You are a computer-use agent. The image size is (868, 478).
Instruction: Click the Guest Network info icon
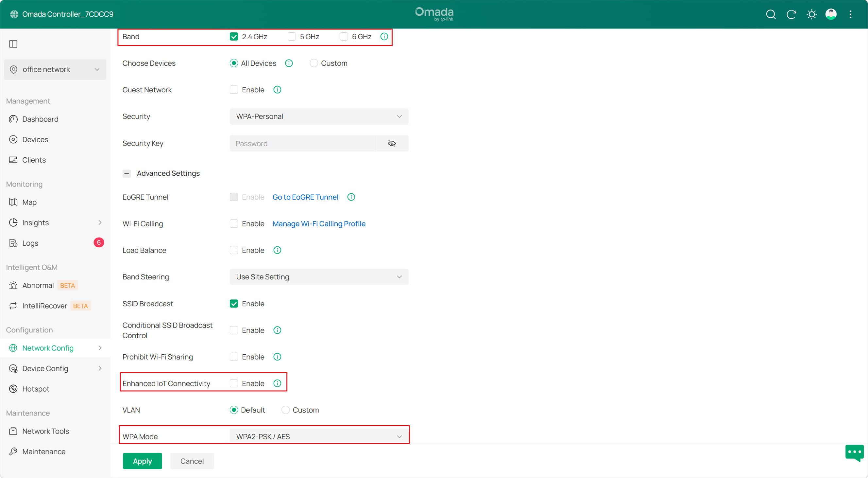pyautogui.click(x=277, y=90)
